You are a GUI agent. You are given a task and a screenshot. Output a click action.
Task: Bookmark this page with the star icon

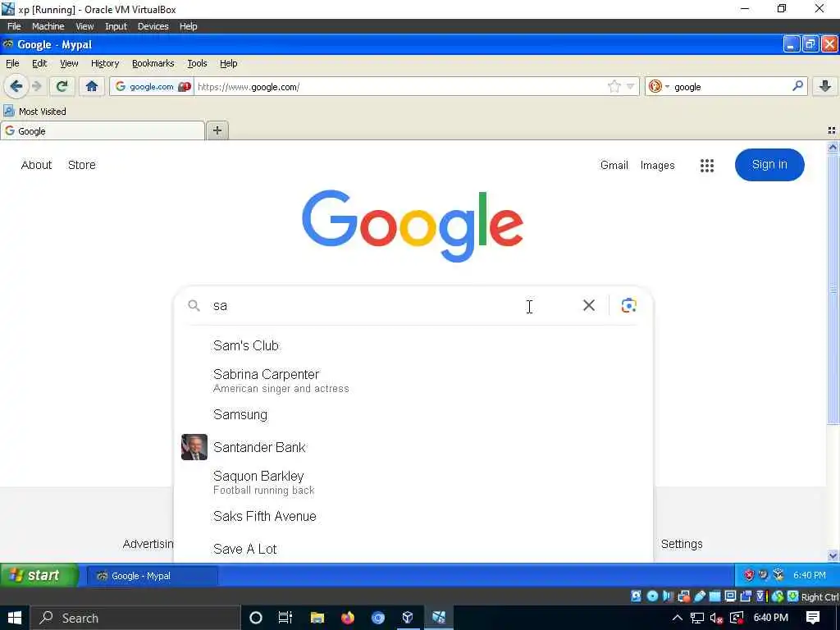coord(614,86)
